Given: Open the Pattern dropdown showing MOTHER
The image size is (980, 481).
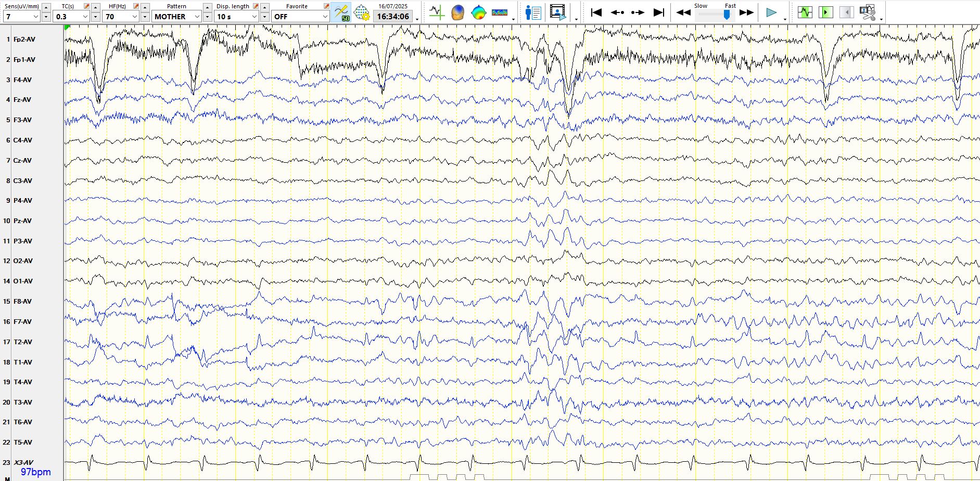Looking at the screenshot, I should [197, 17].
